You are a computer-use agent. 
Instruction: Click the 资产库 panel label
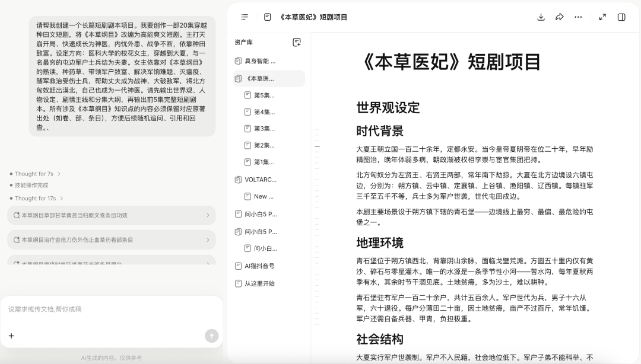click(x=244, y=42)
